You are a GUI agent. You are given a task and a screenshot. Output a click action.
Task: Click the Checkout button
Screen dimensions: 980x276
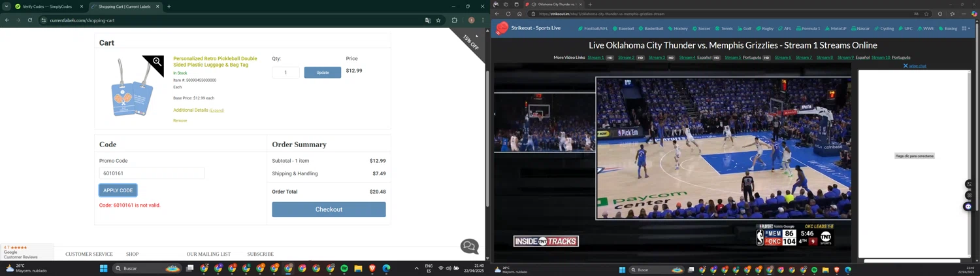(x=329, y=209)
